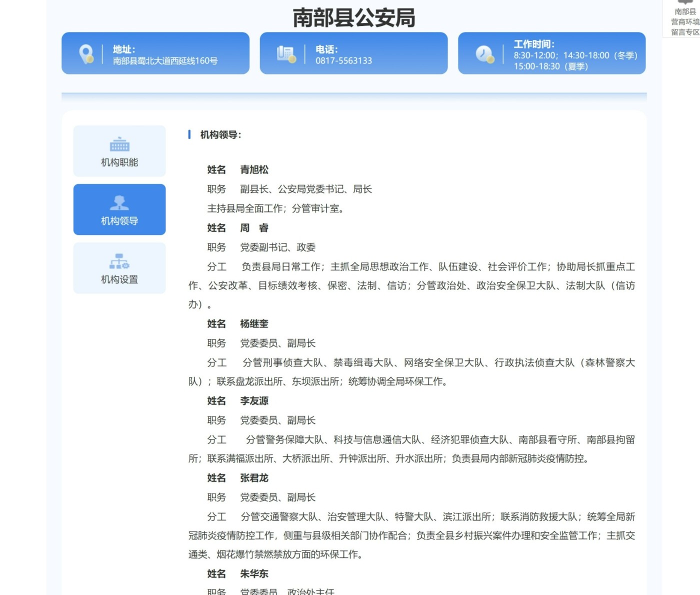700x595 pixels.
Task: Click the blue bar marker beside 机构领导 heading
Action: click(189, 134)
